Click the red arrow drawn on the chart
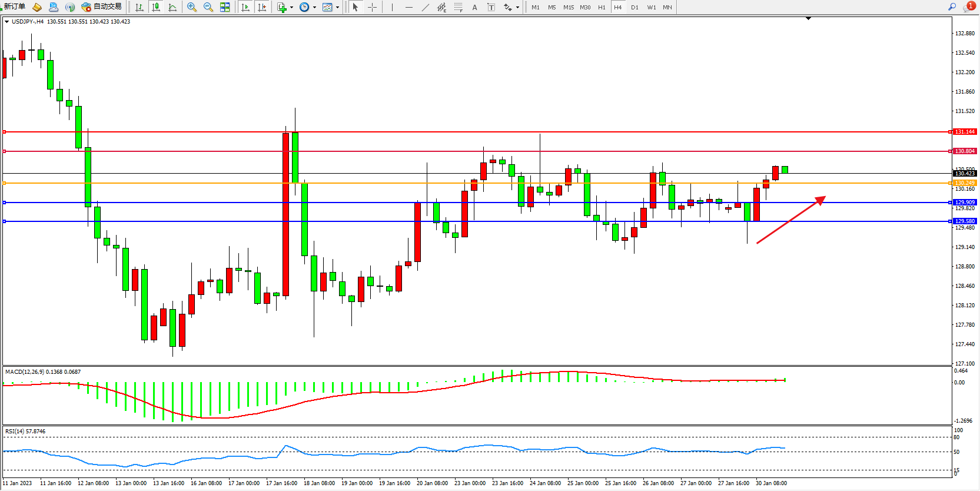Image resolution: width=980 pixels, height=491 pixels. 791,220
